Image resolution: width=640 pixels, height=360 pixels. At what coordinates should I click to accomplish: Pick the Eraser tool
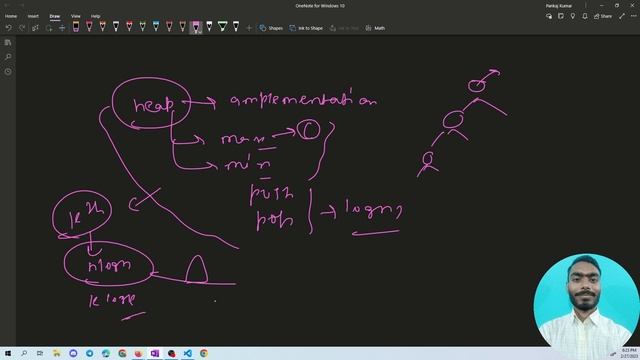[76, 27]
